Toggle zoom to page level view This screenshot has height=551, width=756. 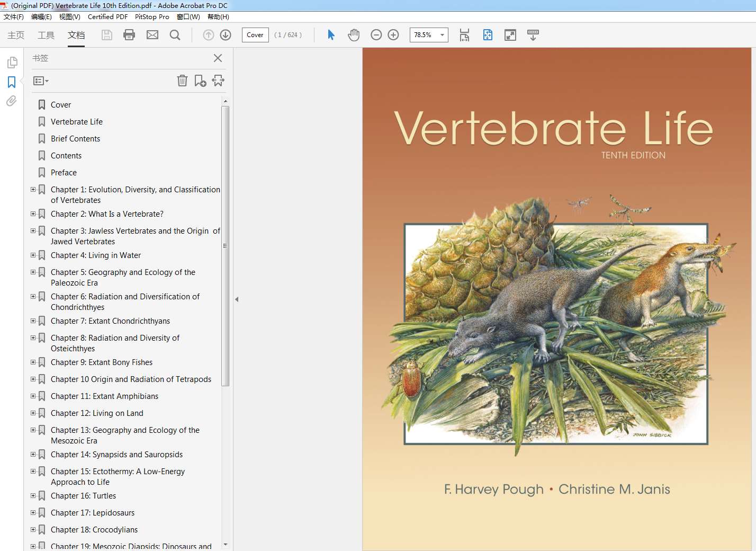(487, 35)
